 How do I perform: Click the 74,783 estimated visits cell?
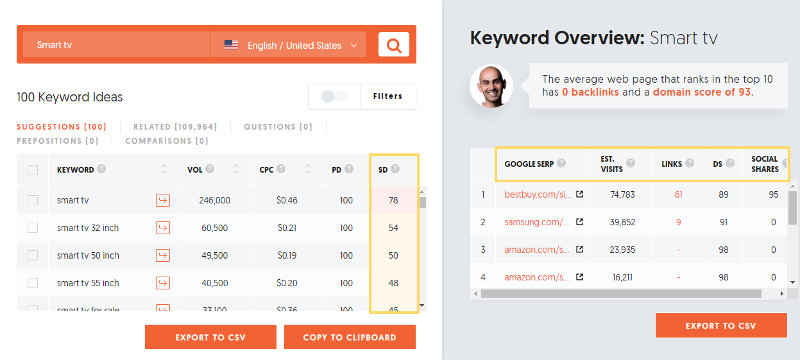(622, 194)
